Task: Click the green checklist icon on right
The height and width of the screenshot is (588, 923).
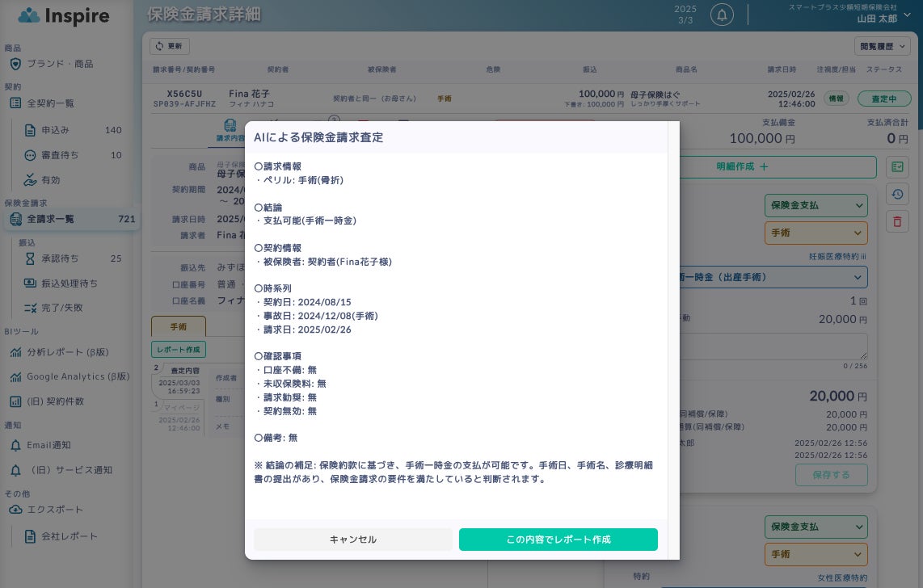Action: coord(897,167)
